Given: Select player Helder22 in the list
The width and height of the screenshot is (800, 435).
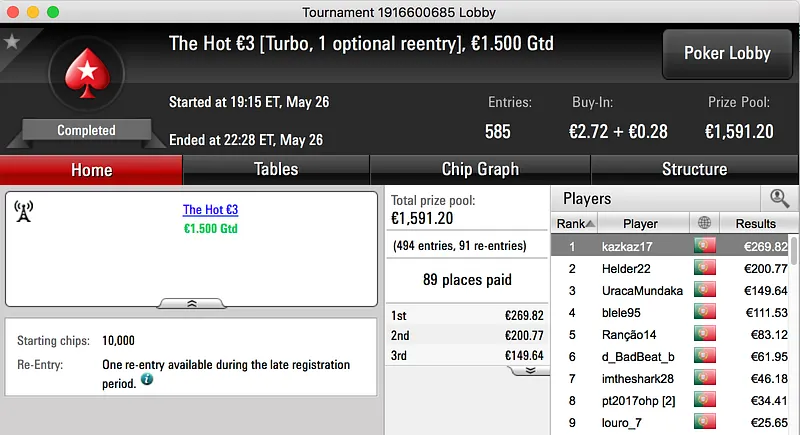Looking at the screenshot, I should pyautogui.click(x=626, y=268).
